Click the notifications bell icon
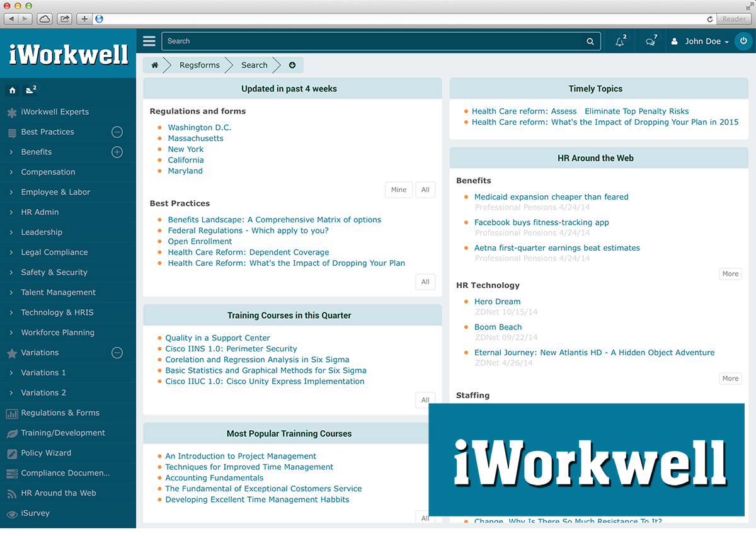This screenshot has width=756, height=536. tap(618, 40)
